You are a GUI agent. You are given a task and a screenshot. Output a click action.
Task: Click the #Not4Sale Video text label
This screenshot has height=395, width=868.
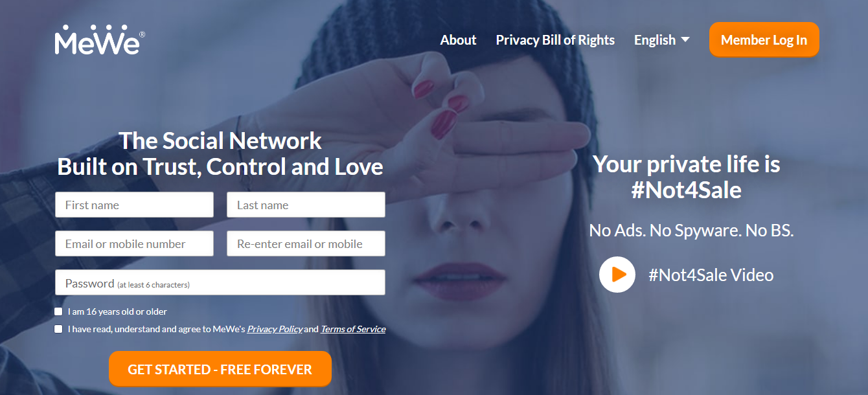click(711, 275)
